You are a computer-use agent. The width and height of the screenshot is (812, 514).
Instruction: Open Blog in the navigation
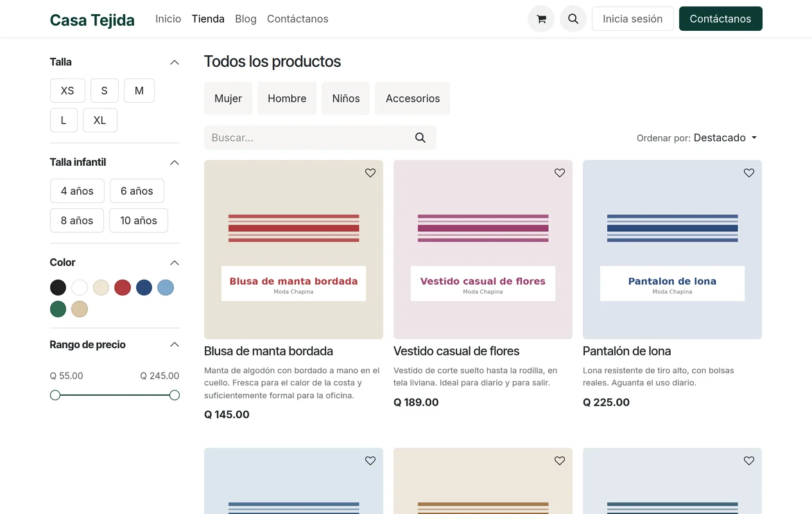pyautogui.click(x=246, y=19)
